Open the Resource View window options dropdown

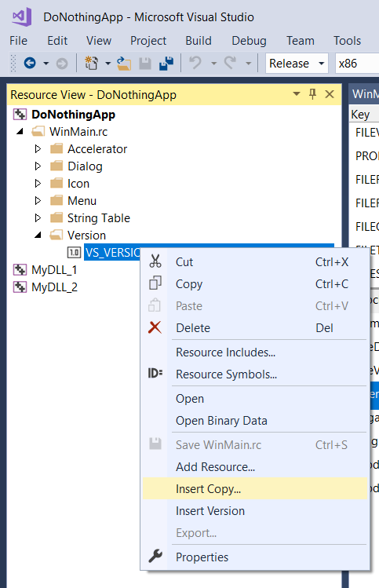tap(296, 93)
